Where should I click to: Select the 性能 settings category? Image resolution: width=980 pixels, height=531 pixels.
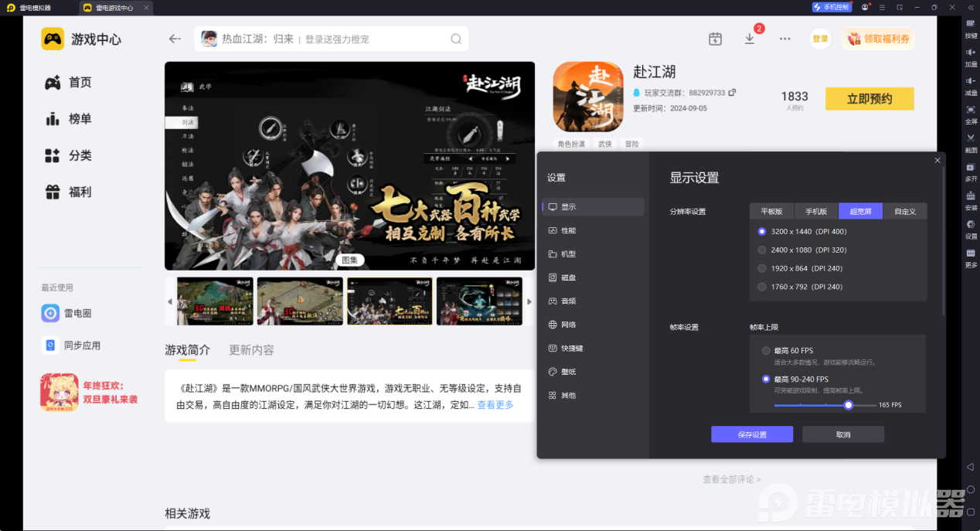594,230
